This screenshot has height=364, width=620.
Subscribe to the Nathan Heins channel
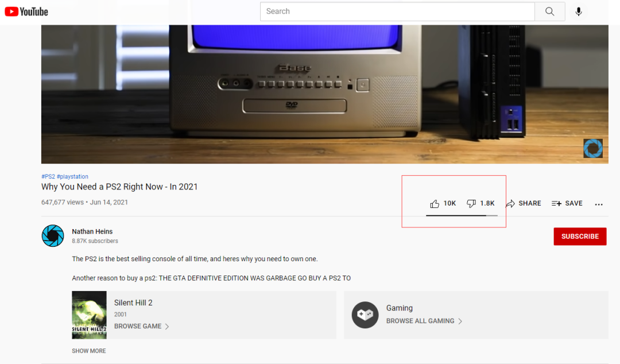click(580, 236)
